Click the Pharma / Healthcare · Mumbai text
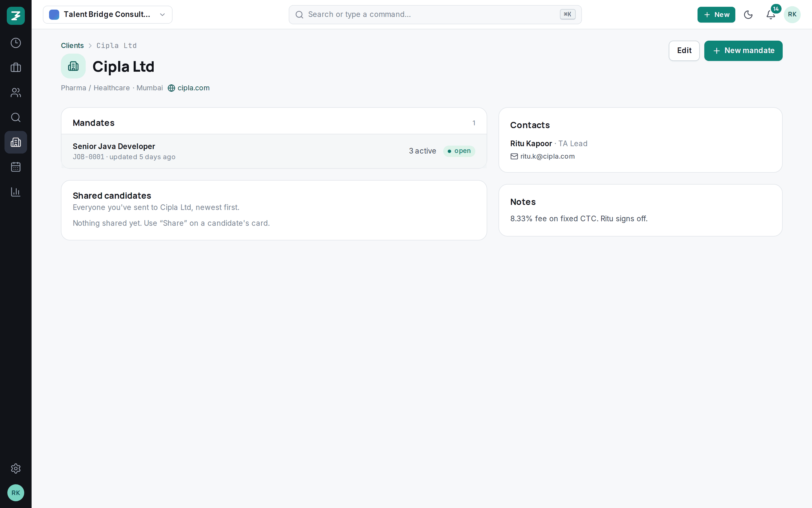This screenshot has height=508, width=812. click(x=112, y=88)
